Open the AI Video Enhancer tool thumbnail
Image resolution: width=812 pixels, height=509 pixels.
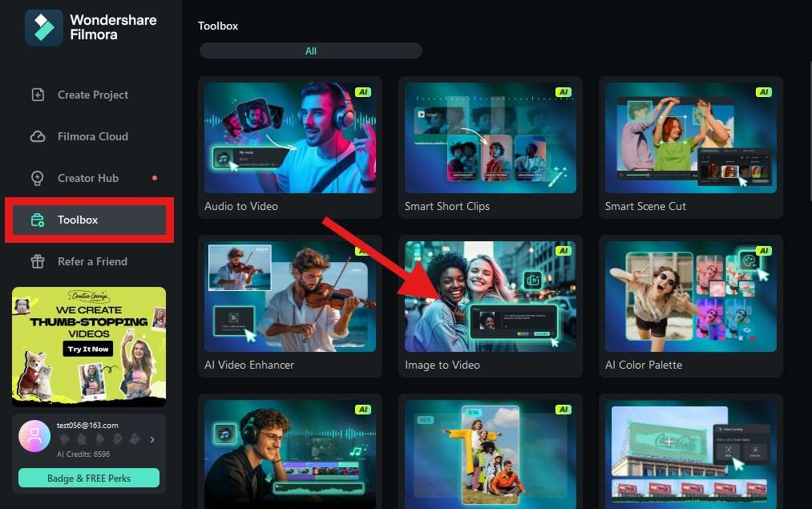click(x=290, y=297)
